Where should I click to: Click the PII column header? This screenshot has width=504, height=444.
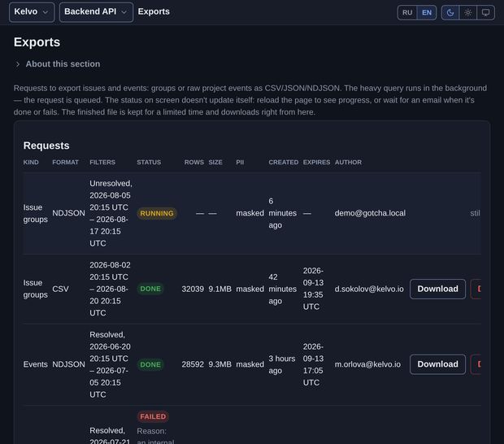click(x=240, y=162)
